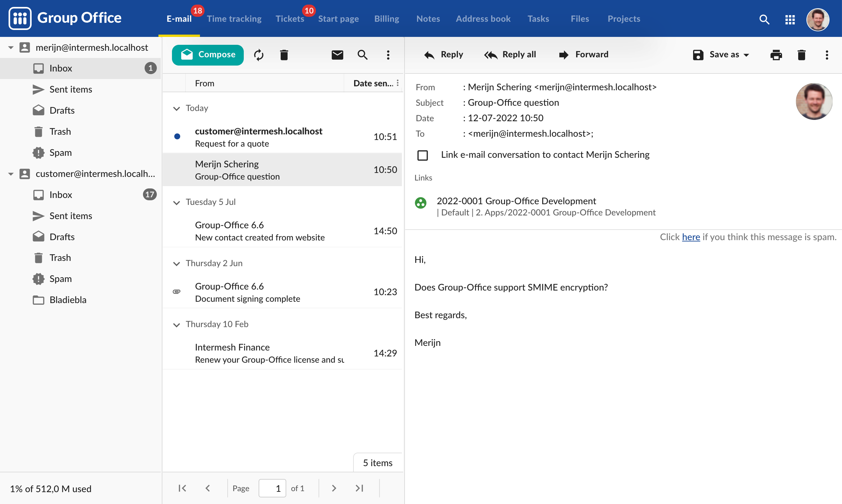Screen dimensions: 842x504
Task: Select the blue unread dot on quote request email
Action: tap(177, 136)
